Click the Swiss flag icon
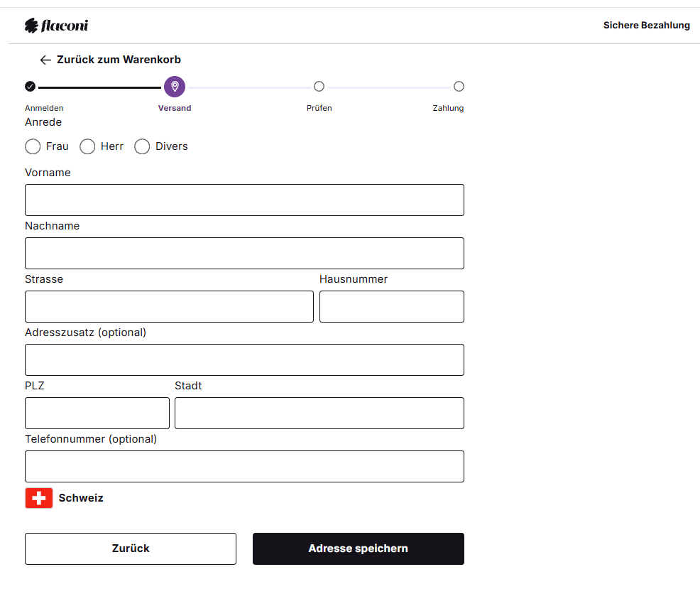The image size is (700, 589). coord(39,498)
